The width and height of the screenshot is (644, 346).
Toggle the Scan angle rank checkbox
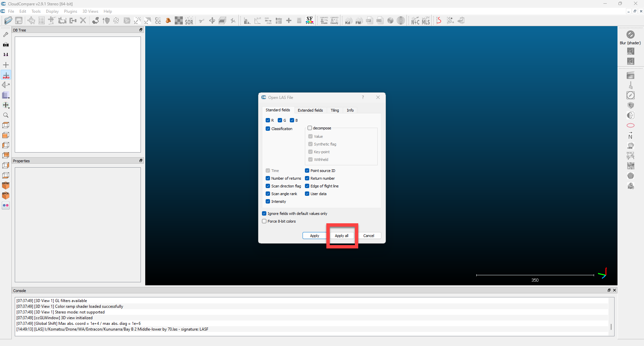(268, 194)
